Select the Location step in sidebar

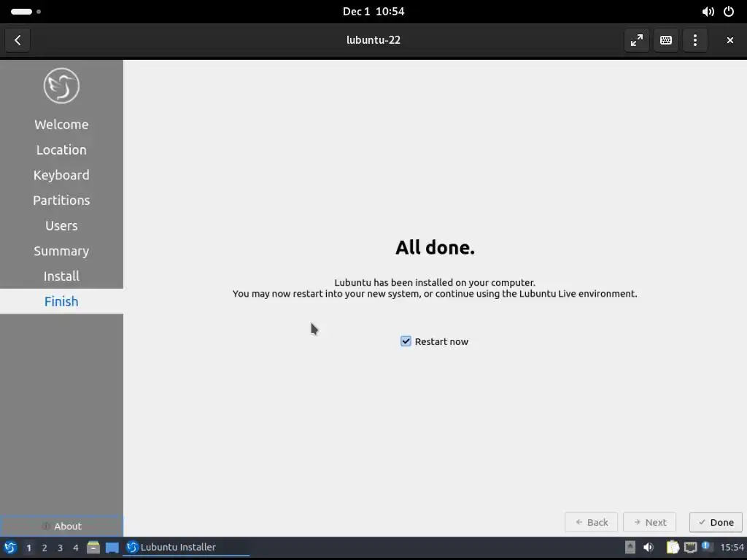61,149
